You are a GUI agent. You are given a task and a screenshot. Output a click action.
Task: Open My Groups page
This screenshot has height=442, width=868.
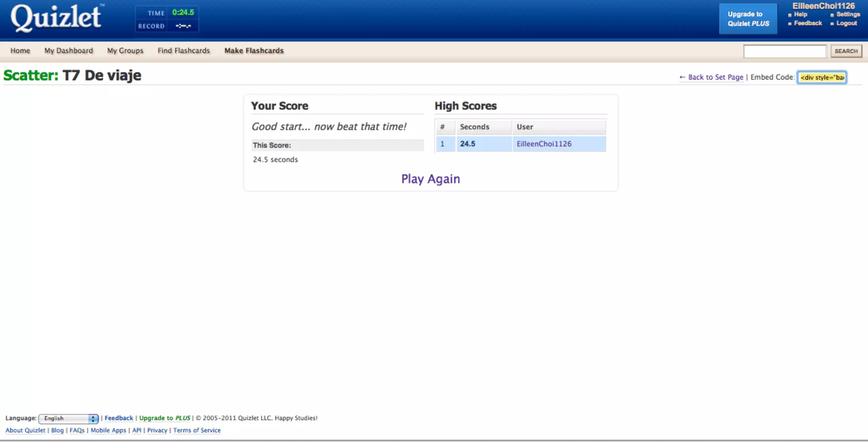tap(125, 51)
